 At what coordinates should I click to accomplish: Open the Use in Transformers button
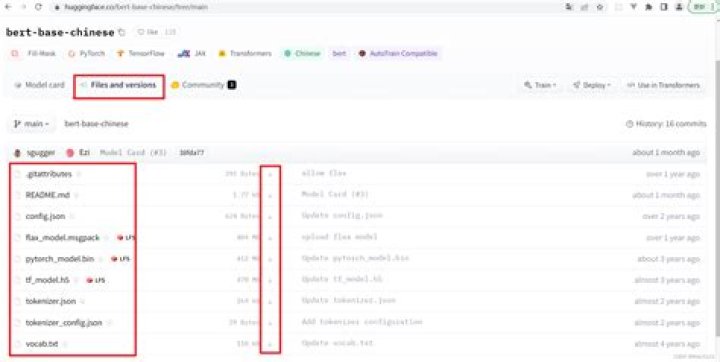click(664, 85)
